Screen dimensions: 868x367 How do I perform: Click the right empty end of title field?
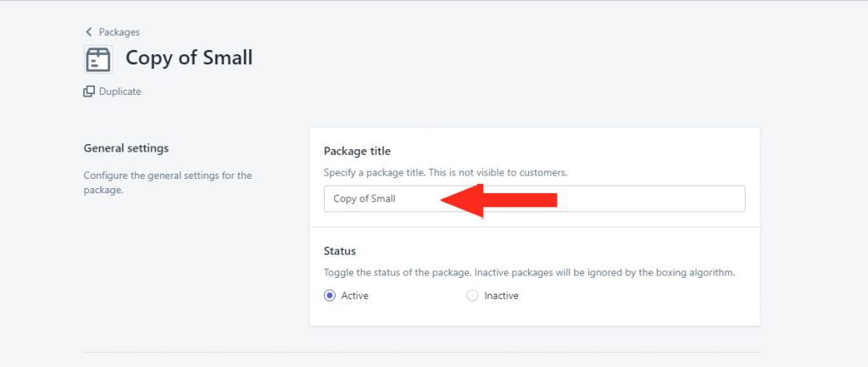point(654,198)
